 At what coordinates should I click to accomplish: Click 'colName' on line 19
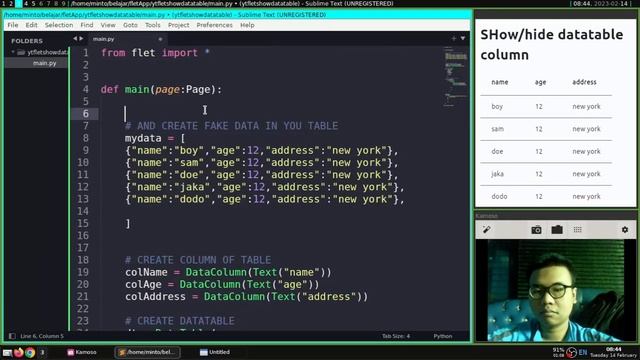pos(146,272)
